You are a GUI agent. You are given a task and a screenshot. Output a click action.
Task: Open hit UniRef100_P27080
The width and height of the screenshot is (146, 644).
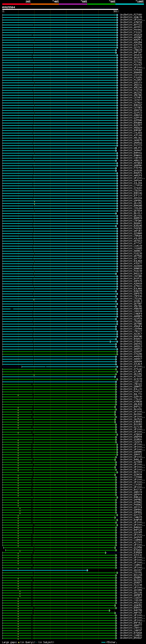pyautogui.click(x=131, y=15)
